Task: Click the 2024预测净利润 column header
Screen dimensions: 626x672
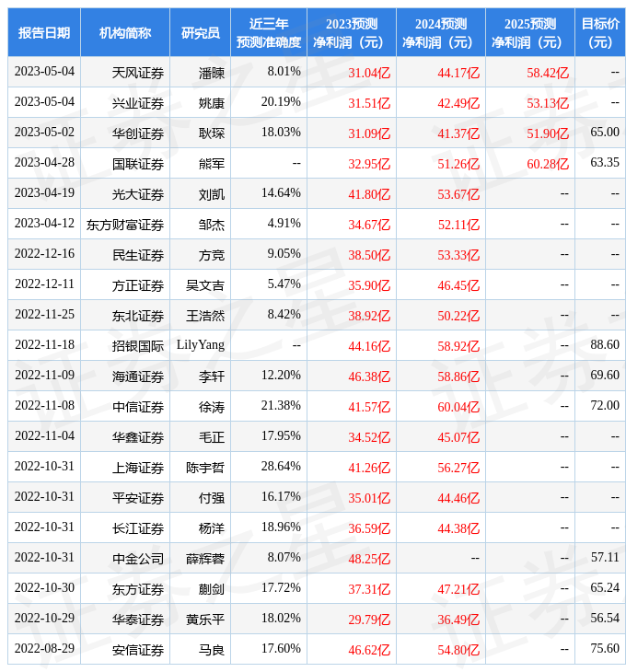Action: tap(441, 32)
